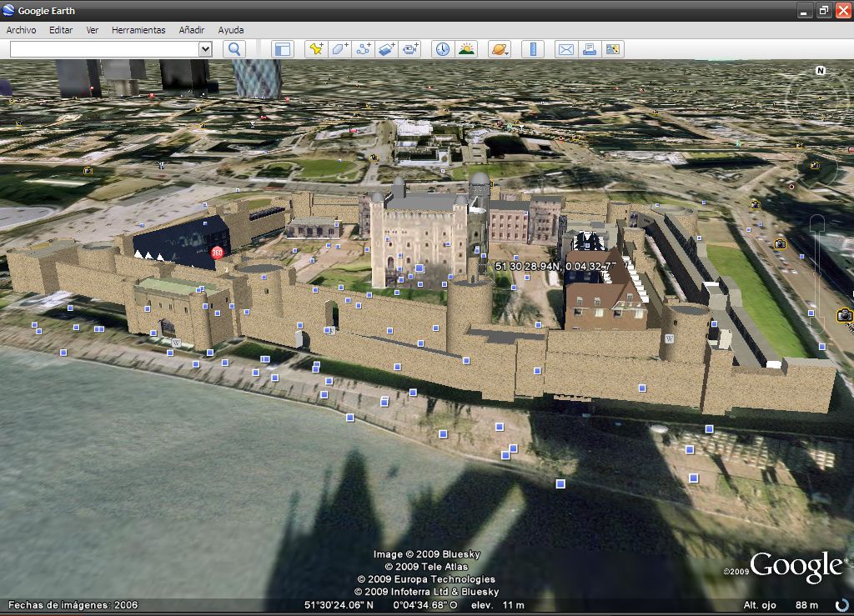854x616 pixels.
Task: Select the Add Path tool
Action: point(363,49)
